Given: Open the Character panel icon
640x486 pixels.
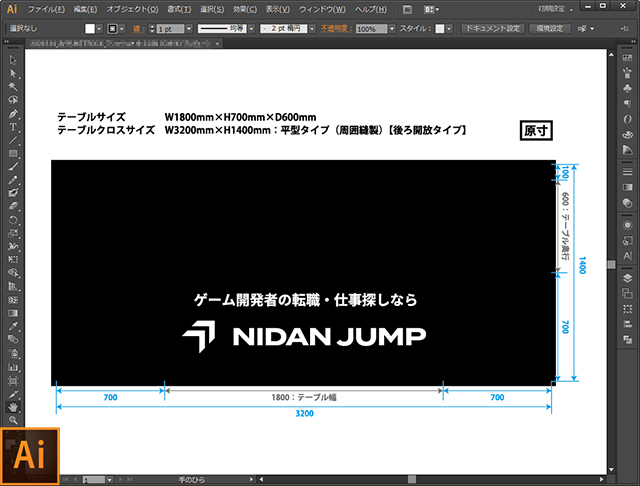Looking at the screenshot, I should coord(627,256).
